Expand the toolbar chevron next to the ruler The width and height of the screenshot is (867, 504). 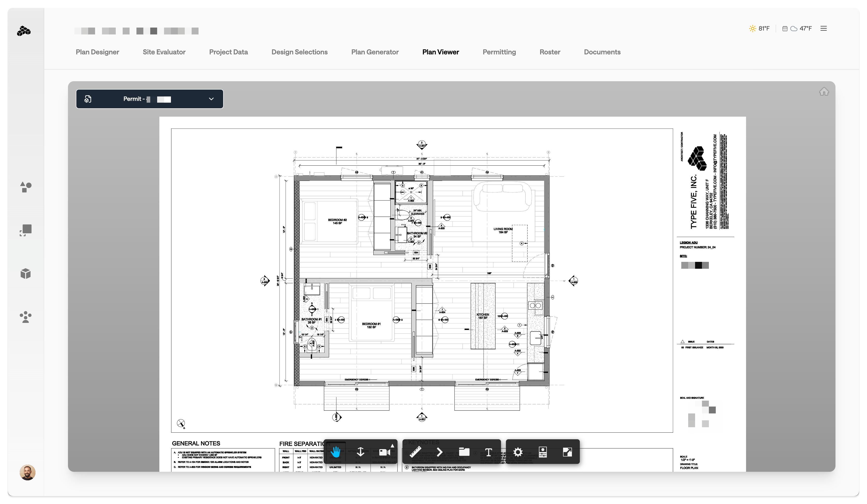(x=439, y=452)
